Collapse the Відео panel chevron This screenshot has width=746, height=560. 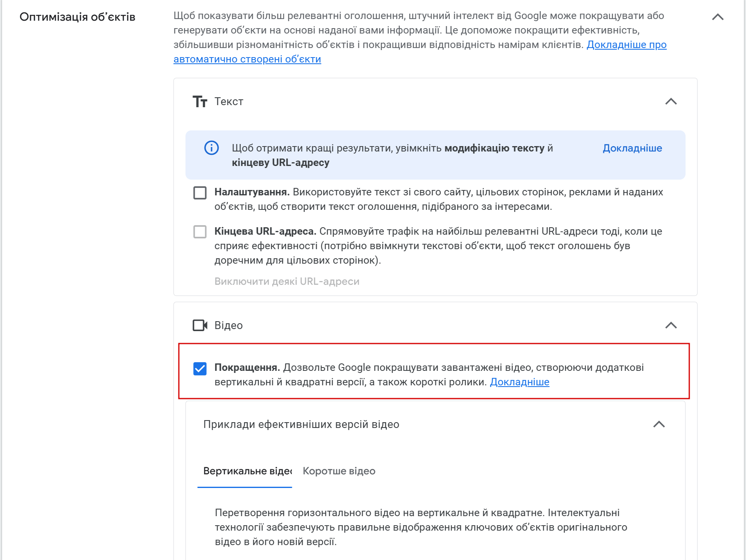tap(671, 325)
